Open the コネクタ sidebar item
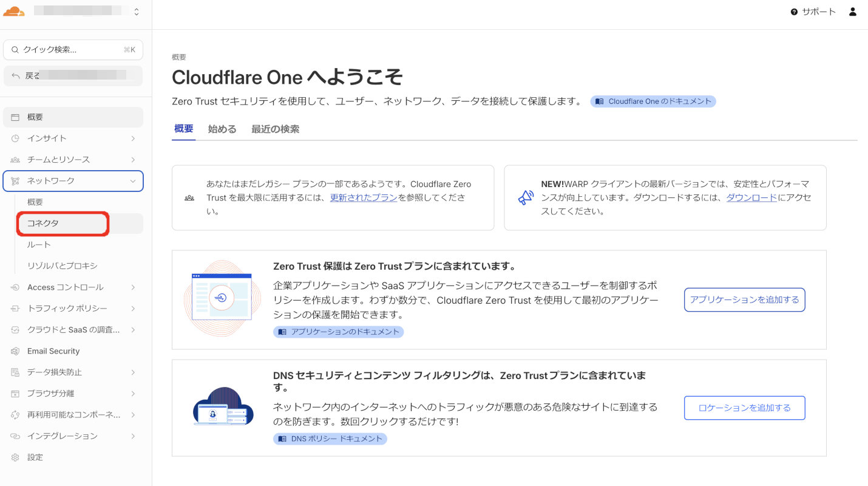This screenshot has height=486, width=868. click(x=80, y=224)
